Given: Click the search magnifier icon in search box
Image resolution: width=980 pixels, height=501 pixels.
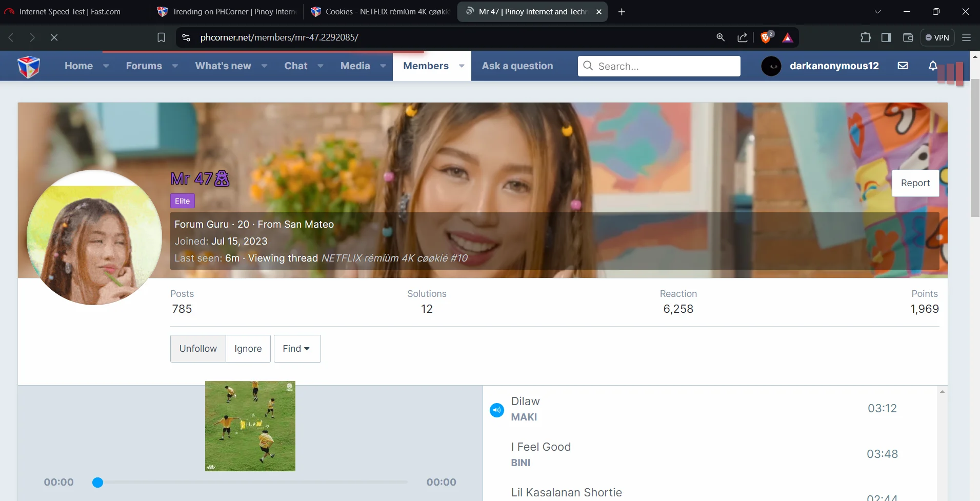Looking at the screenshot, I should [x=588, y=66].
